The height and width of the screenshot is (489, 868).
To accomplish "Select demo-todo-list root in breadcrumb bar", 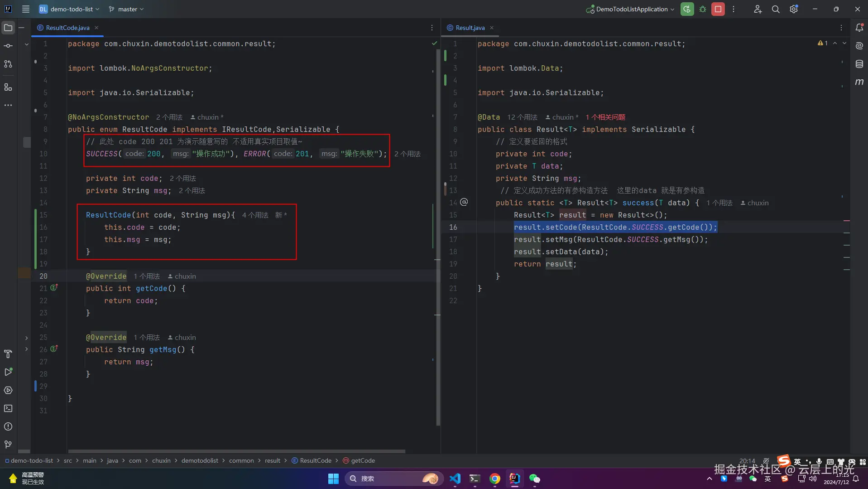I will pyautogui.click(x=29, y=460).
